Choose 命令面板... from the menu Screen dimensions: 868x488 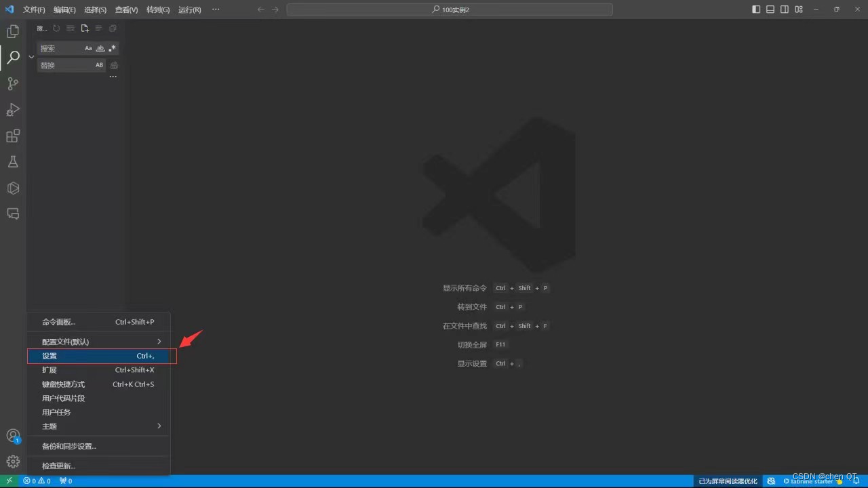(x=98, y=322)
